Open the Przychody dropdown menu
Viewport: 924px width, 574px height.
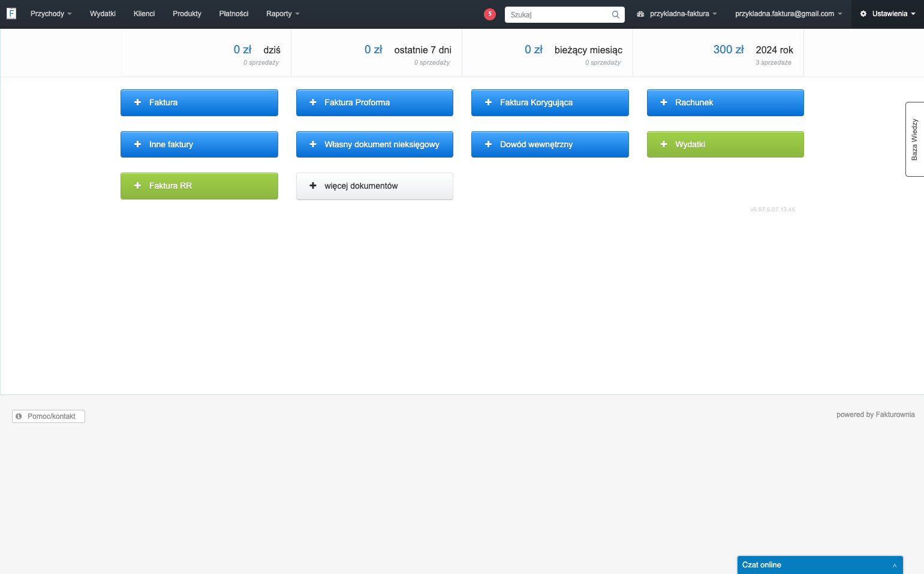[x=51, y=14]
